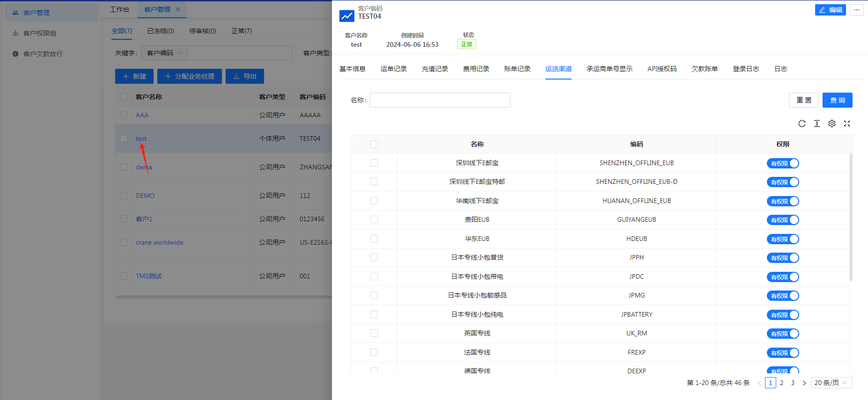Screen dimensions: 868x400
Task: Switch to 基本信息 tab
Action: 353,69
